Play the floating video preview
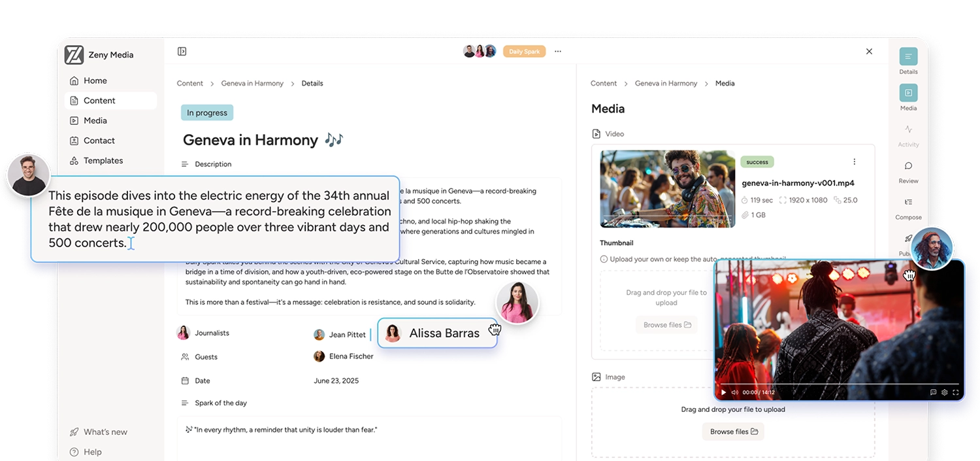Image resolution: width=980 pixels, height=461 pixels. (723, 392)
